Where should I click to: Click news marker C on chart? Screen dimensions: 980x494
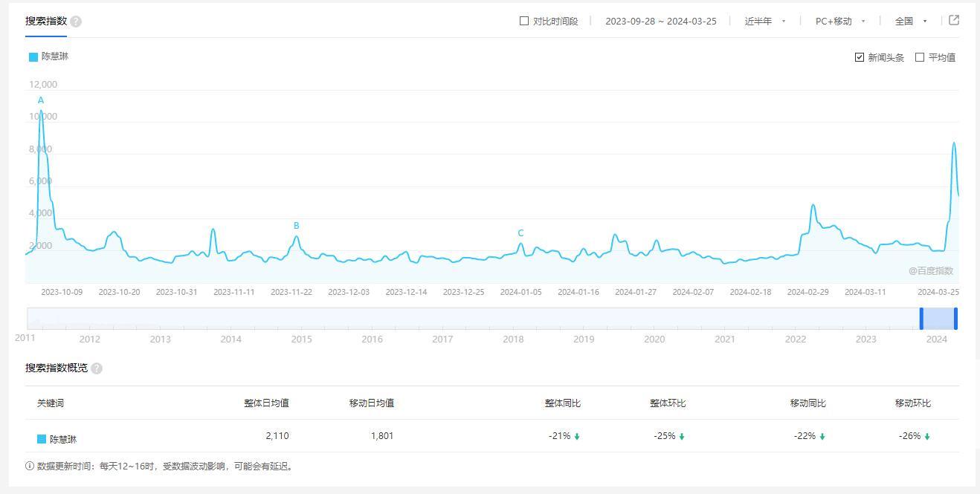coord(520,233)
